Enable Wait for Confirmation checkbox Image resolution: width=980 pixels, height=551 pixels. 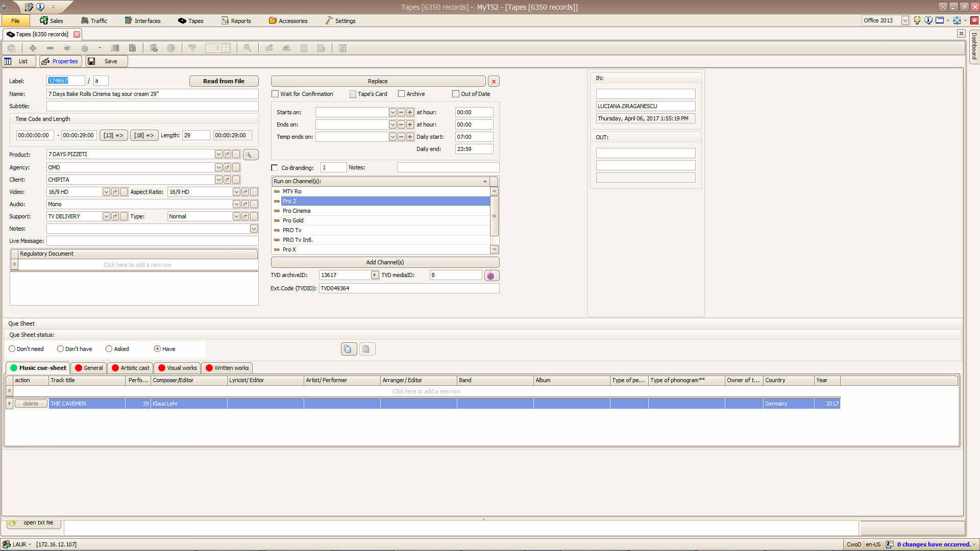pos(275,94)
